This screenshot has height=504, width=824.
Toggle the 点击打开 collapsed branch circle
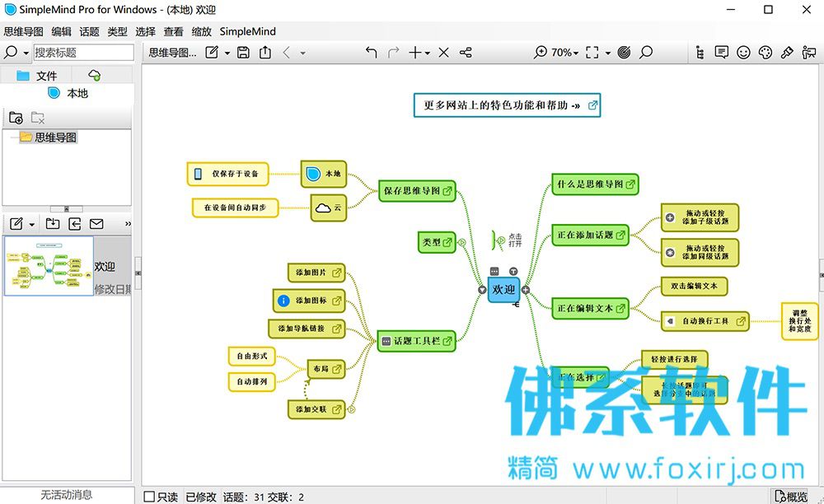coord(501,240)
